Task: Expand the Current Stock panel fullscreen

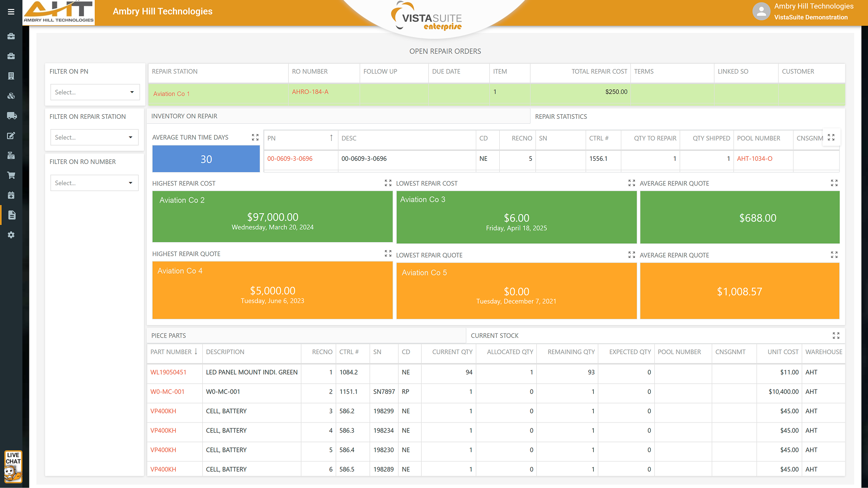Action: (835, 335)
